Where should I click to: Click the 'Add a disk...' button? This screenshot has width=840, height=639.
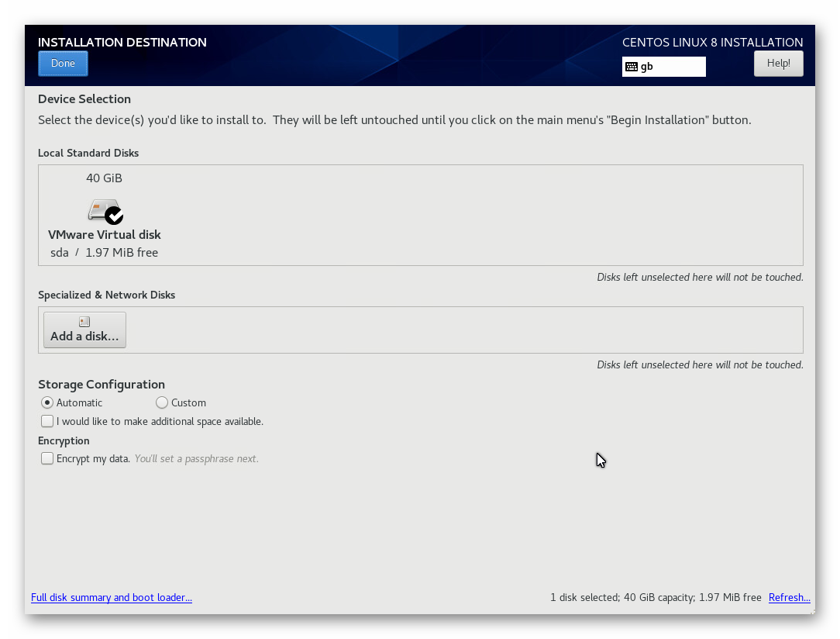tap(84, 330)
